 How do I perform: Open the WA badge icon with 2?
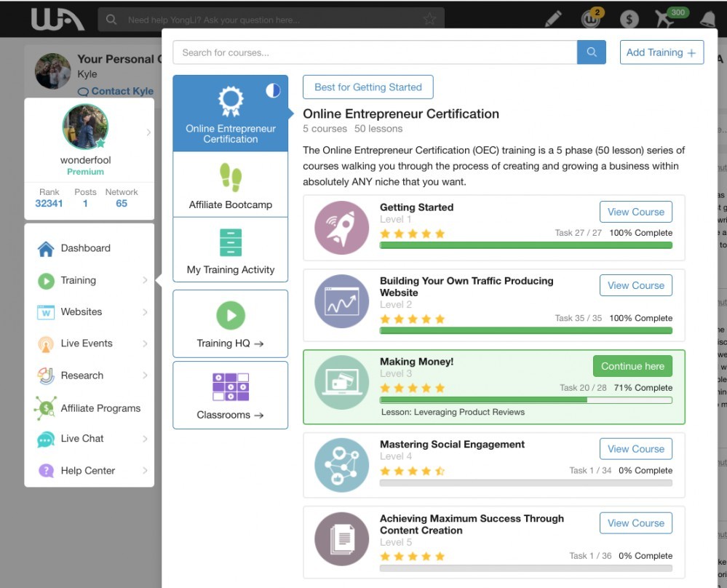[592, 18]
